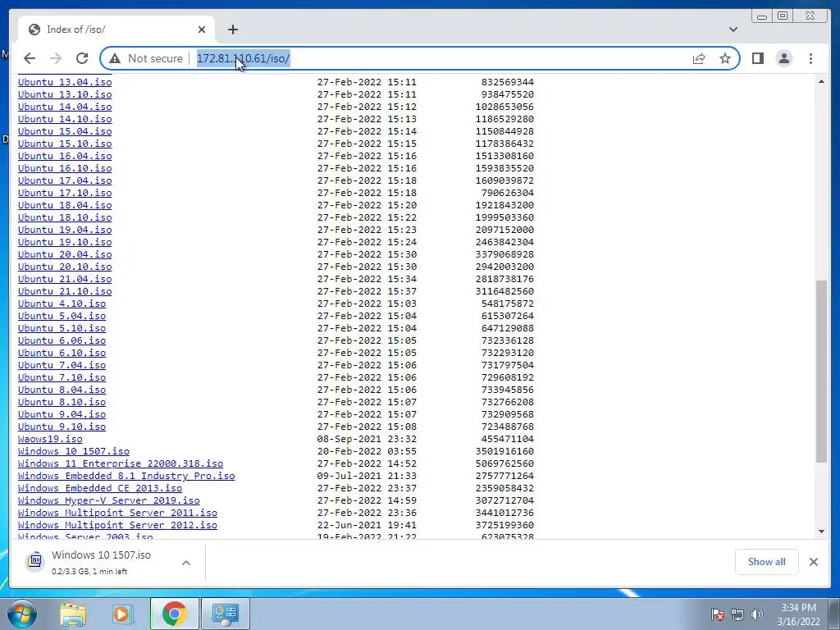The width and height of the screenshot is (840, 630).
Task: Click the forward navigation arrow
Action: (56, 58)
